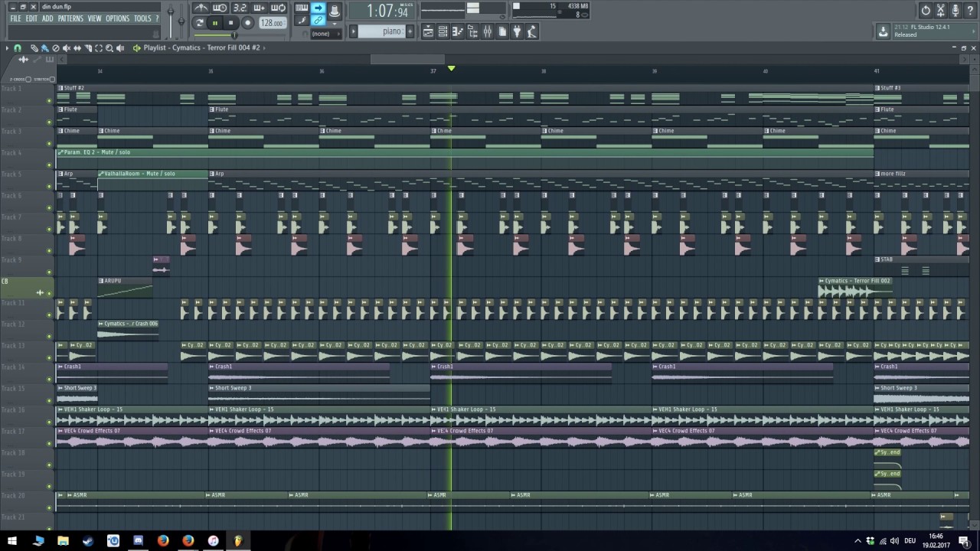980x551 pixels.
Task: Toggle the playlist snap magnet icon
Action: click(x=18, y=48)
